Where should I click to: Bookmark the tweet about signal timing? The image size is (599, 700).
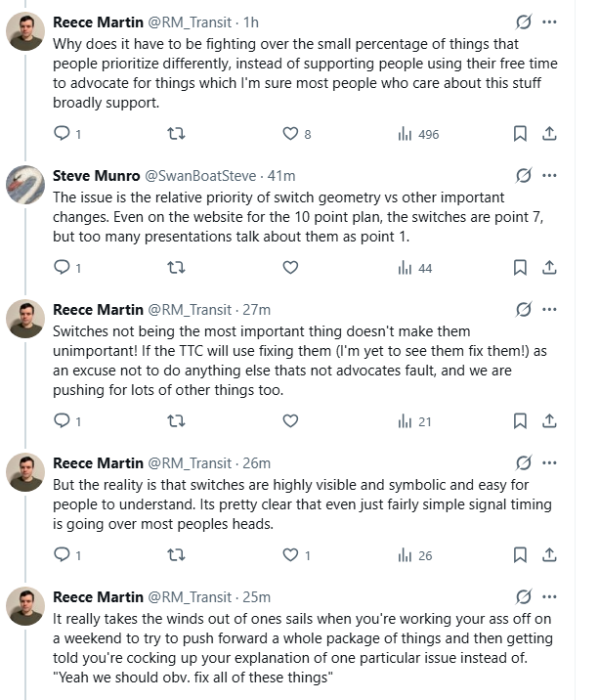(x=521, y=555)
